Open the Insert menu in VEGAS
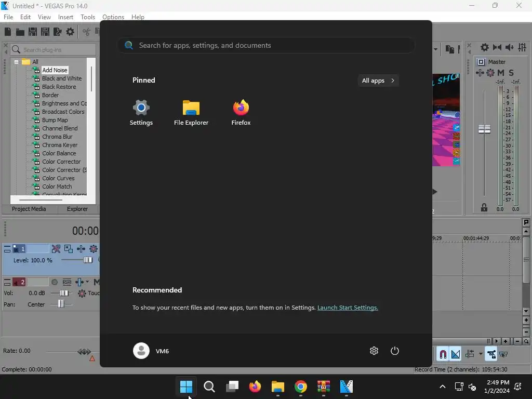Viewport: 532px width, 399px height. [65, 17]
